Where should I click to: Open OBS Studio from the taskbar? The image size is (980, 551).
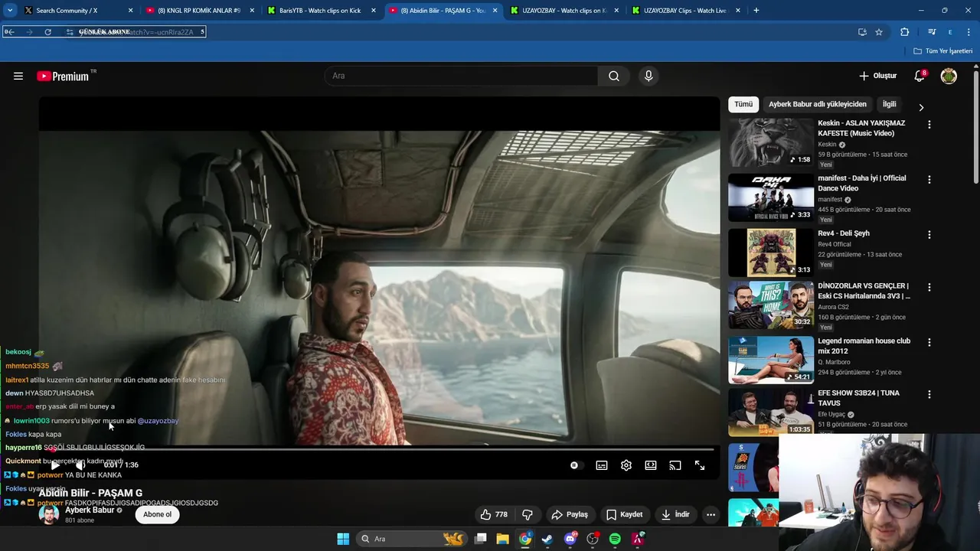pos(593,539)
